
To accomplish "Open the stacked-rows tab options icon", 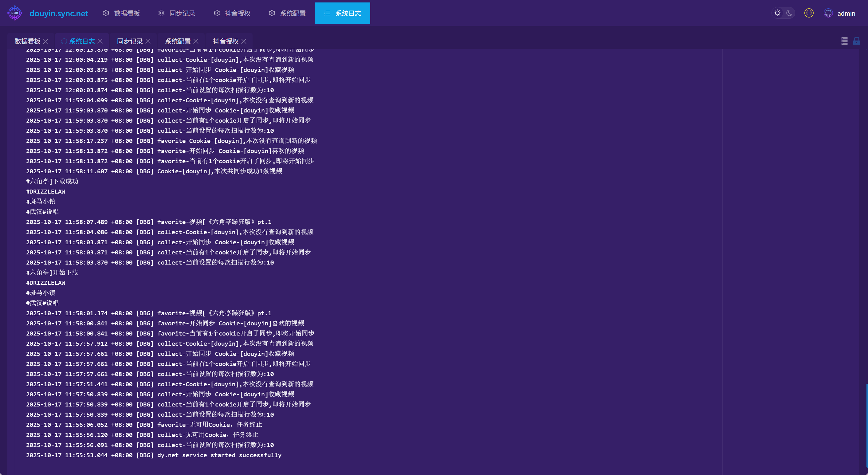I will (x=844, y=41).
